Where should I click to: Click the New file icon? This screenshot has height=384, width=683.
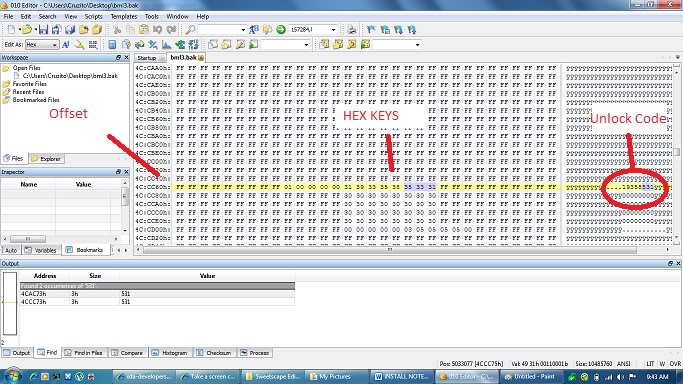pos(11,30)
